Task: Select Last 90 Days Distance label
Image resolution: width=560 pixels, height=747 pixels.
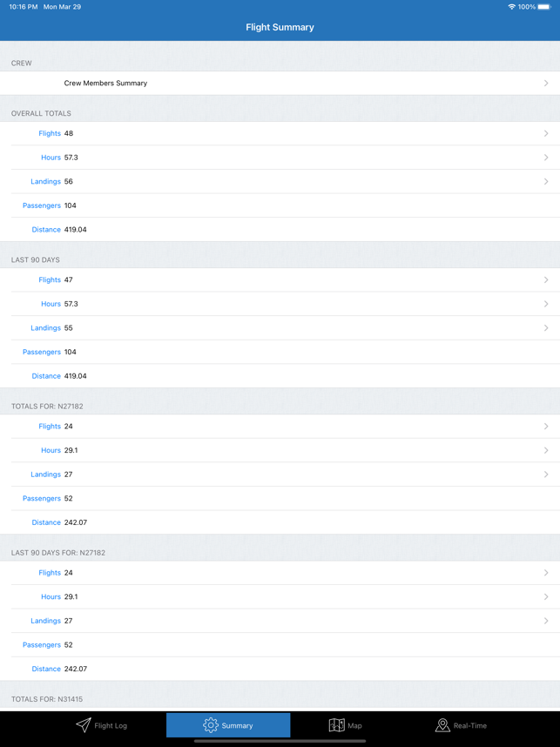Action: [46, 376]
